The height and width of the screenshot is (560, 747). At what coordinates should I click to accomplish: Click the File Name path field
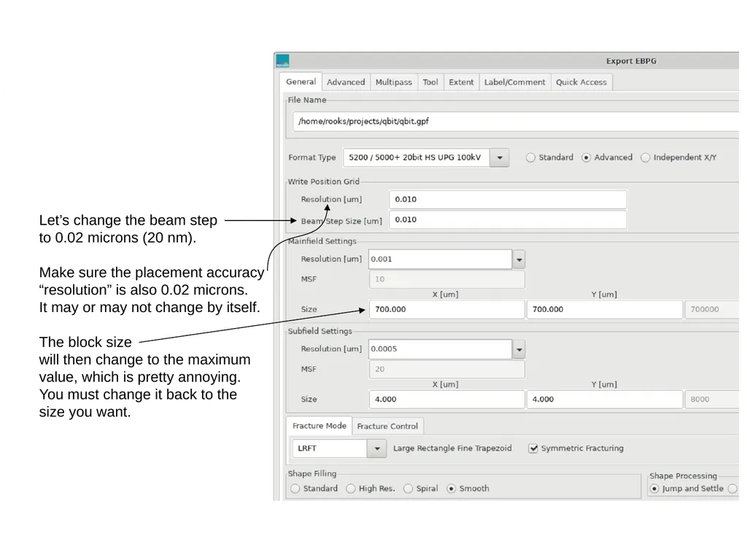point(516,122)
